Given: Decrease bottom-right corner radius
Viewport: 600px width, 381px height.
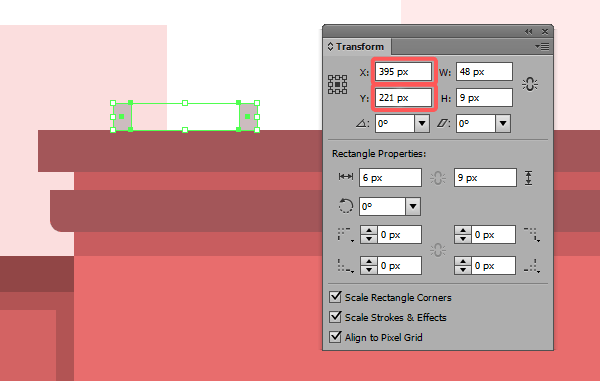Looking at the screenshot, I should click(x=463, y=270).
